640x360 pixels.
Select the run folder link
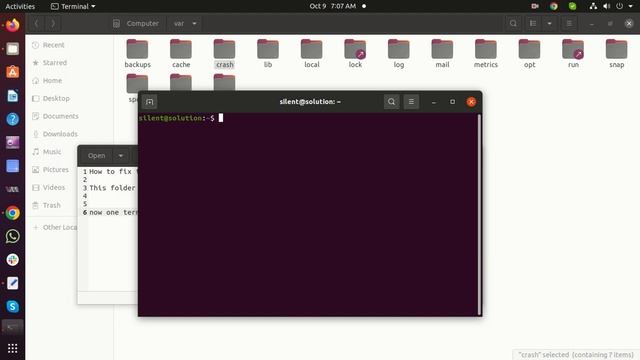click(x=573, y=54)
